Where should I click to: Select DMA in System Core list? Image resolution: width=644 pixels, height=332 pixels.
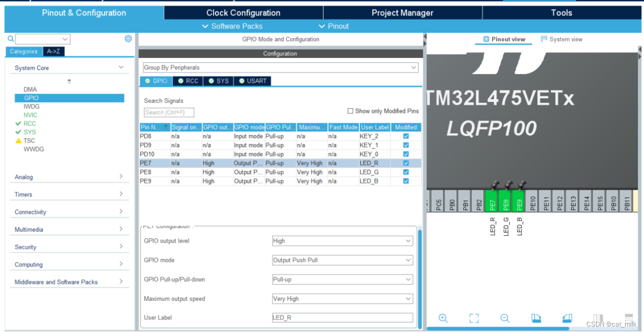click(30, 89)
